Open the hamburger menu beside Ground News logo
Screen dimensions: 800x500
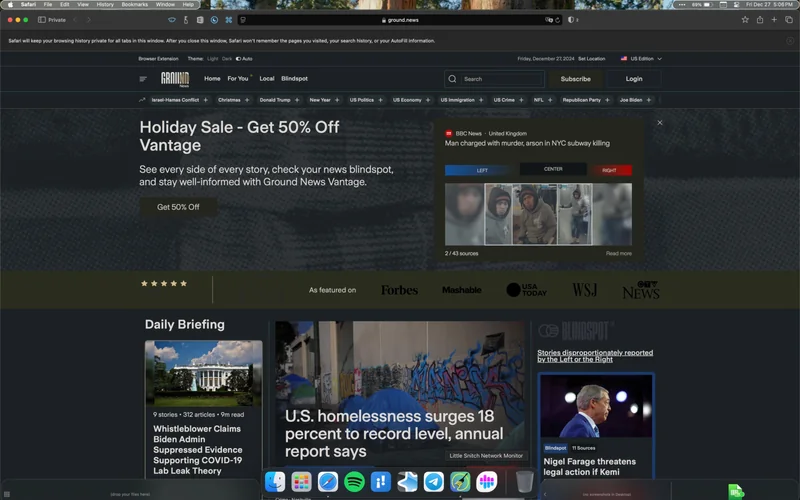pos(143,79)
